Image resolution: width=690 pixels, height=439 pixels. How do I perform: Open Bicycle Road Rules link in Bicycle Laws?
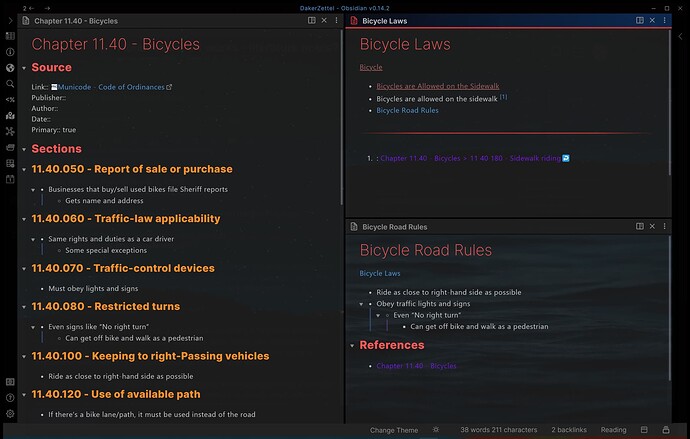coord(407,110)
